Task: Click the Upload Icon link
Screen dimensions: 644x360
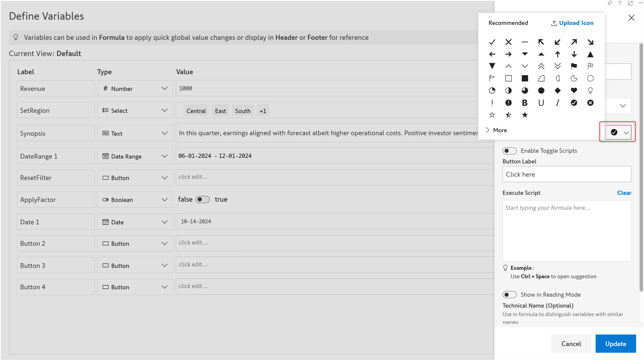Action: point(572,23)
